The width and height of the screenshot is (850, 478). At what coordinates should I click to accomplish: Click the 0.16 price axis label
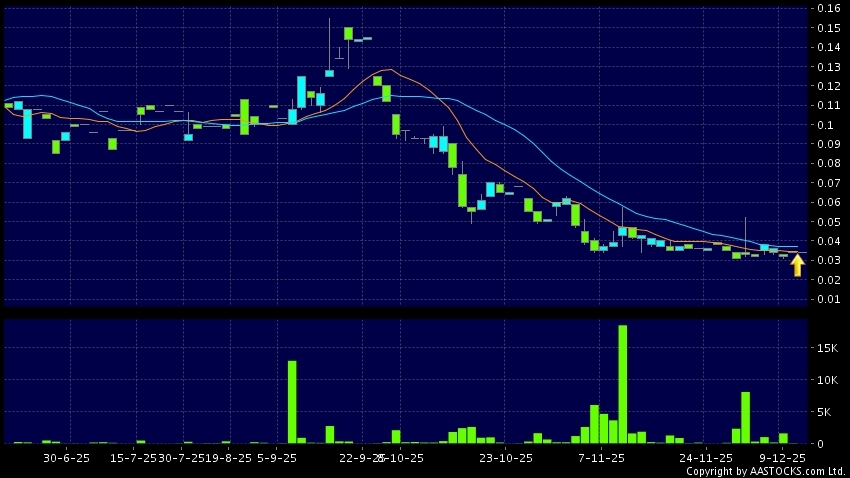click(827, 9)
